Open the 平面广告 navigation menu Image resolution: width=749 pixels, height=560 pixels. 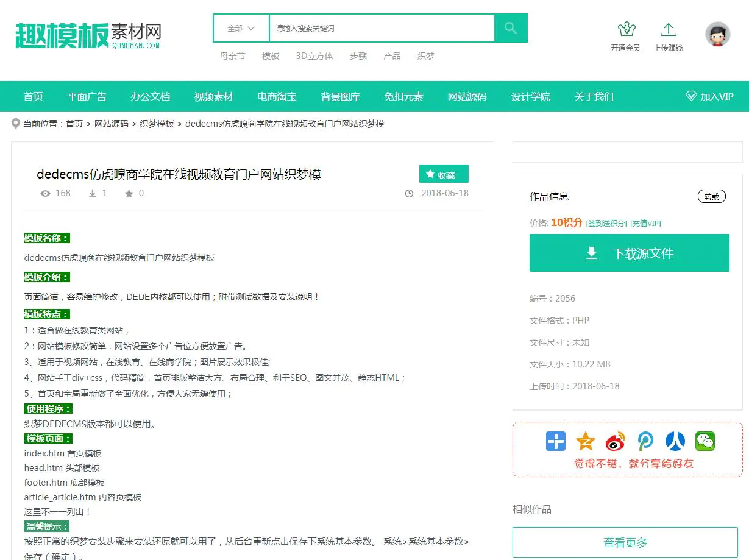(87, 96)
